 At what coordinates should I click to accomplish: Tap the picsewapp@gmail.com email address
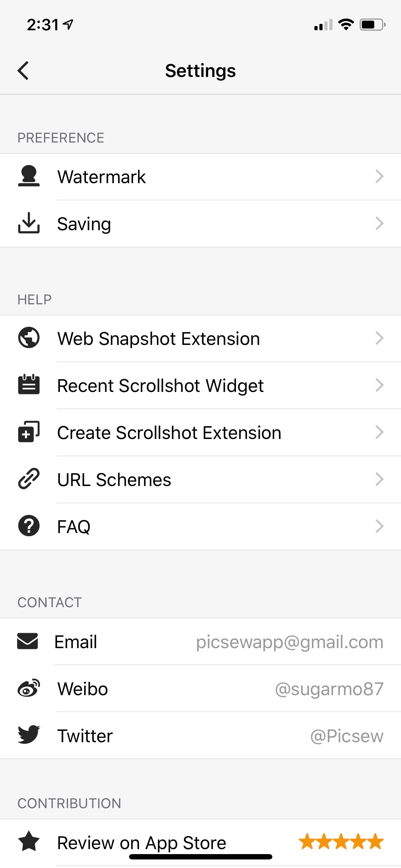pyautogui.click(x=289, y=642)
